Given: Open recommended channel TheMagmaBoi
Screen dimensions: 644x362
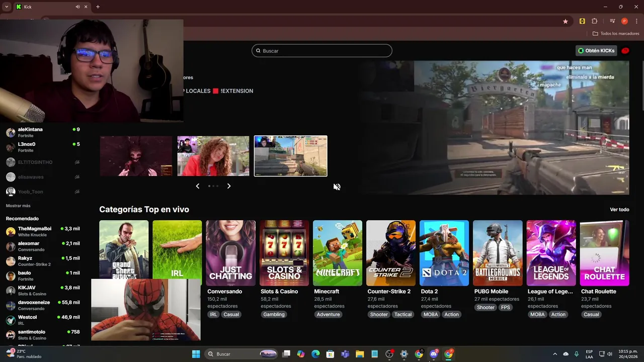Looking at the screenshot, I should coord(43,232).
